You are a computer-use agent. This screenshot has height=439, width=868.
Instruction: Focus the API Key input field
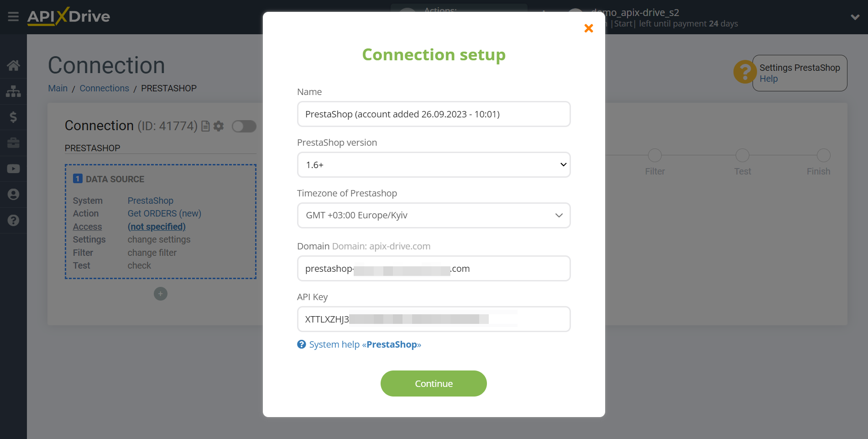[x=434, y=319]
